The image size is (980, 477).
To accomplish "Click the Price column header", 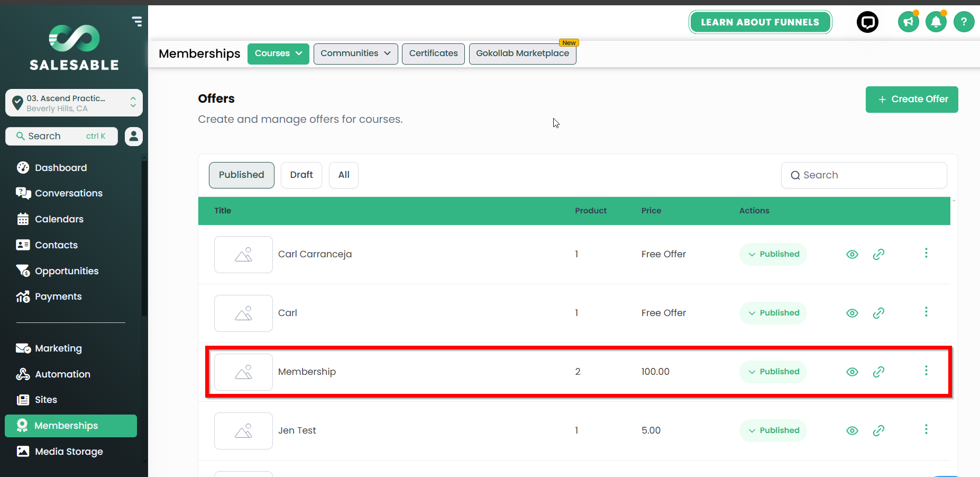I will (651, 211).
